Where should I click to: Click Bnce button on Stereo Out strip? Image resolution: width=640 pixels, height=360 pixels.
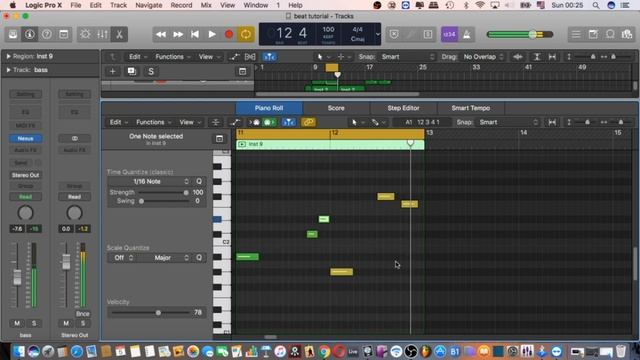(x=82, y=314)
